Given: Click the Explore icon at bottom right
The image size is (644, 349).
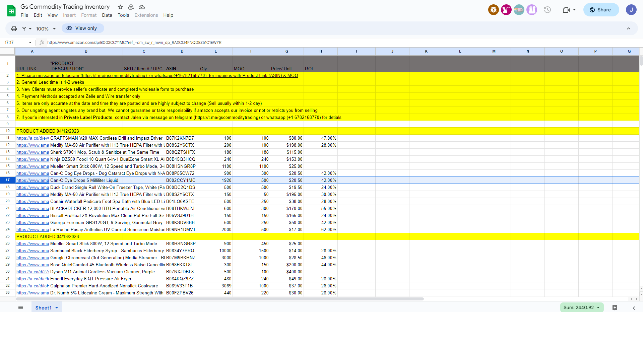Looking at the screenshot, I should 615,307.
